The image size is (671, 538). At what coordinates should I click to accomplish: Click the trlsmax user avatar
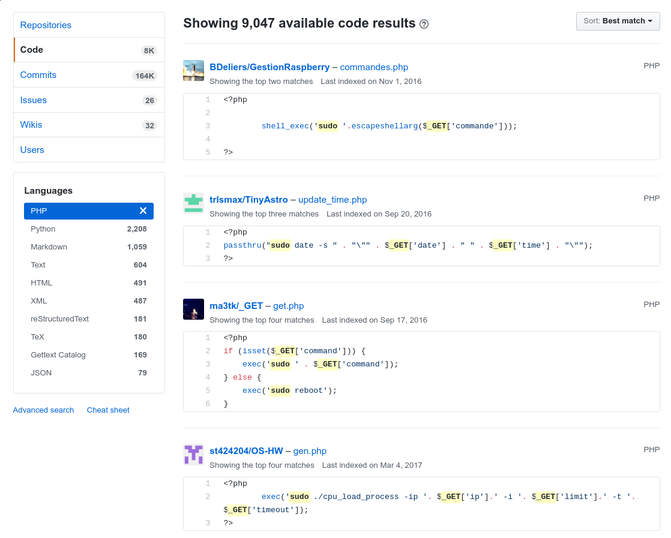(194, 204)
